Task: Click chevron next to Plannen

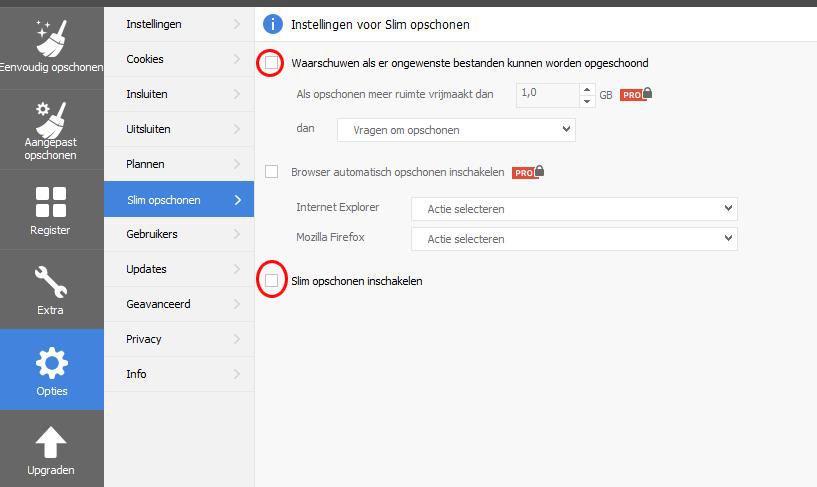Action: (237, 164)
